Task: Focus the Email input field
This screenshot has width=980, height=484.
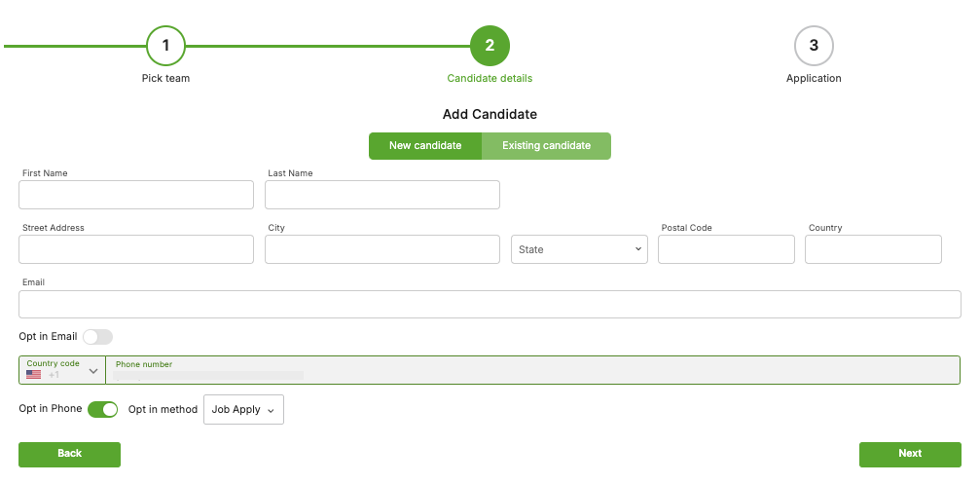Action: click(490, 305)
